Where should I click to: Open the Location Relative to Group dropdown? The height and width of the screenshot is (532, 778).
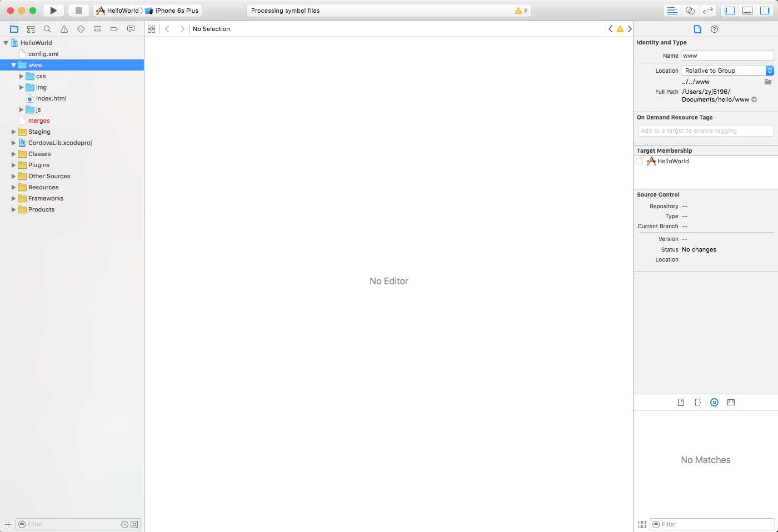tap(727, 71)
